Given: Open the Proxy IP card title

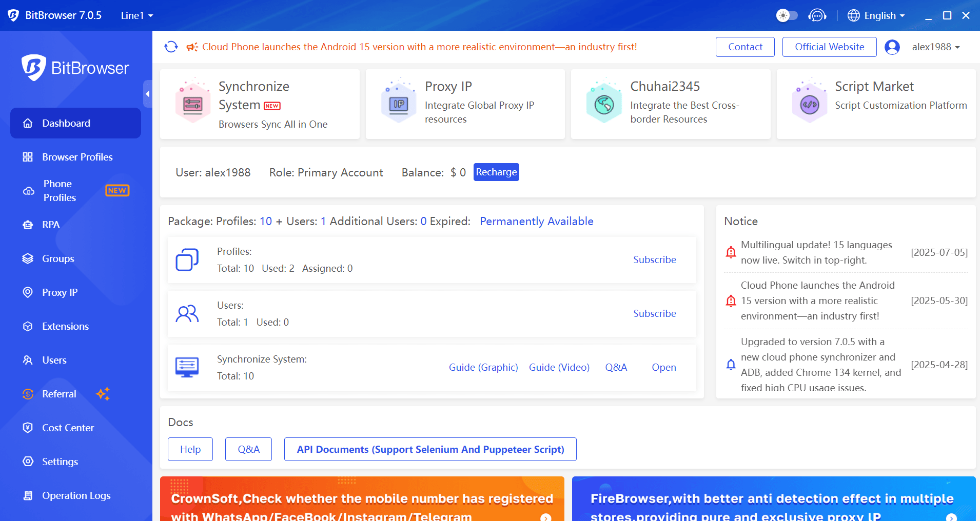Looking at the screenshot, I should coord(448,86).
